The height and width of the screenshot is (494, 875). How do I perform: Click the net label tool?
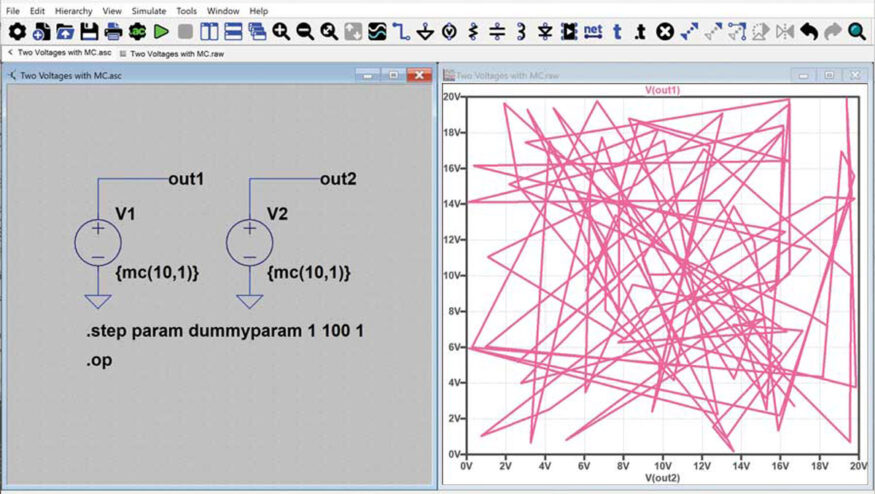[593, 32]
